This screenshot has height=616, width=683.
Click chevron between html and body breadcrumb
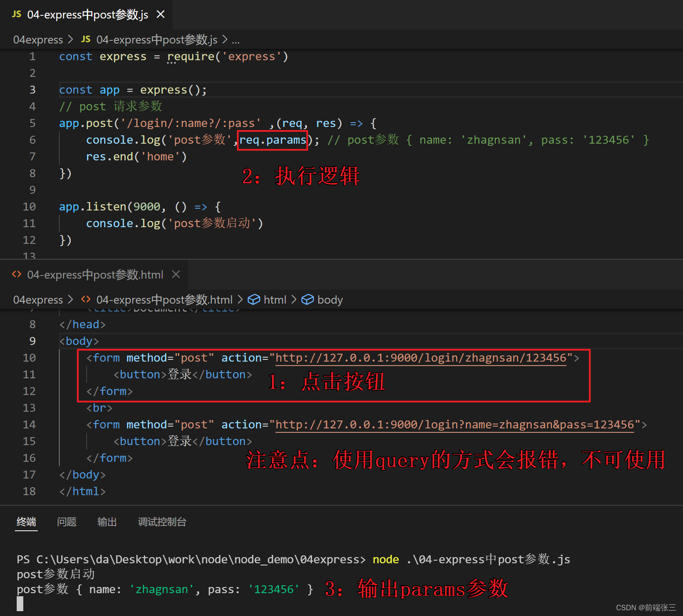click(x=294, y=300)
